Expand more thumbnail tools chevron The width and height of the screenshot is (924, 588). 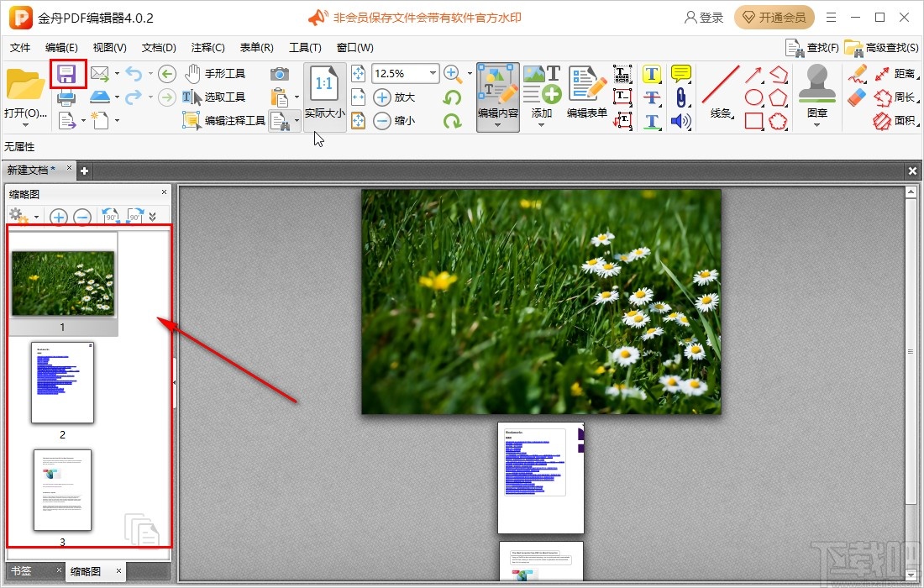tap(153, 217)
